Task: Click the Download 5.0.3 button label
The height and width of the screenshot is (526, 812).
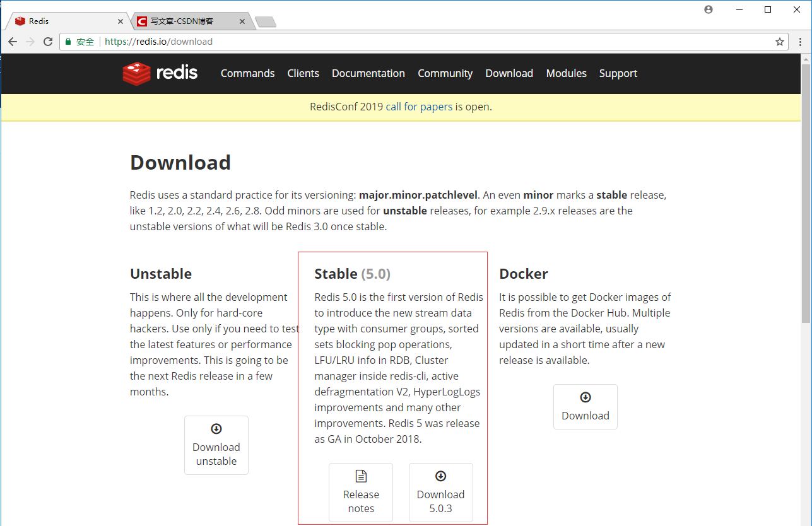Action: tap(441, 501)
